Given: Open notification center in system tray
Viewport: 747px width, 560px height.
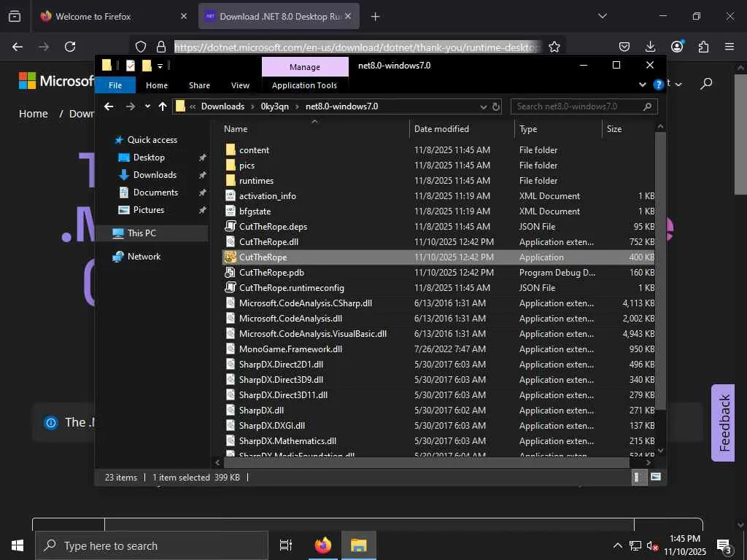Looking at the screenshot, I should click(724, 546).
